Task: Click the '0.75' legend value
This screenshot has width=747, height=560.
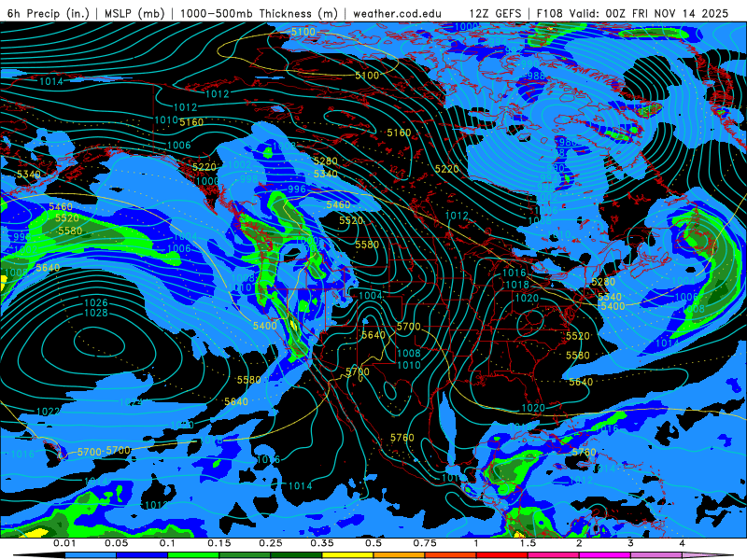Action: point(425,543)
